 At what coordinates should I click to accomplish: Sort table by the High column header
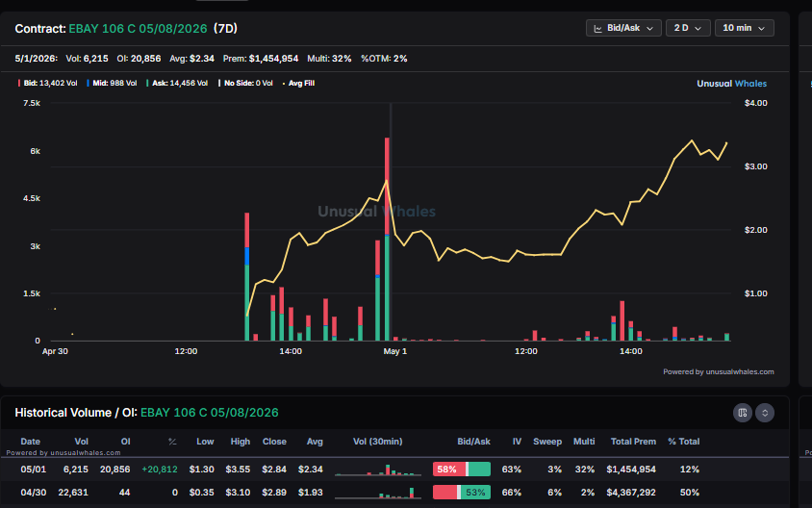tap(241, 442)
